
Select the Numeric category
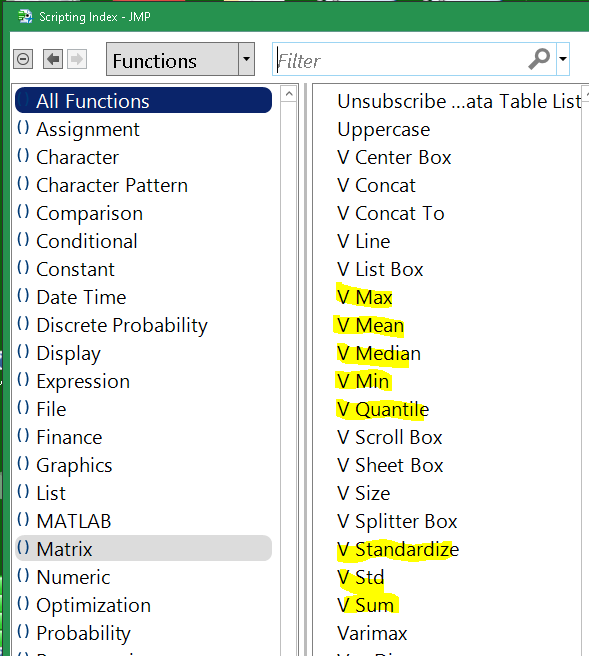(73, 577)
